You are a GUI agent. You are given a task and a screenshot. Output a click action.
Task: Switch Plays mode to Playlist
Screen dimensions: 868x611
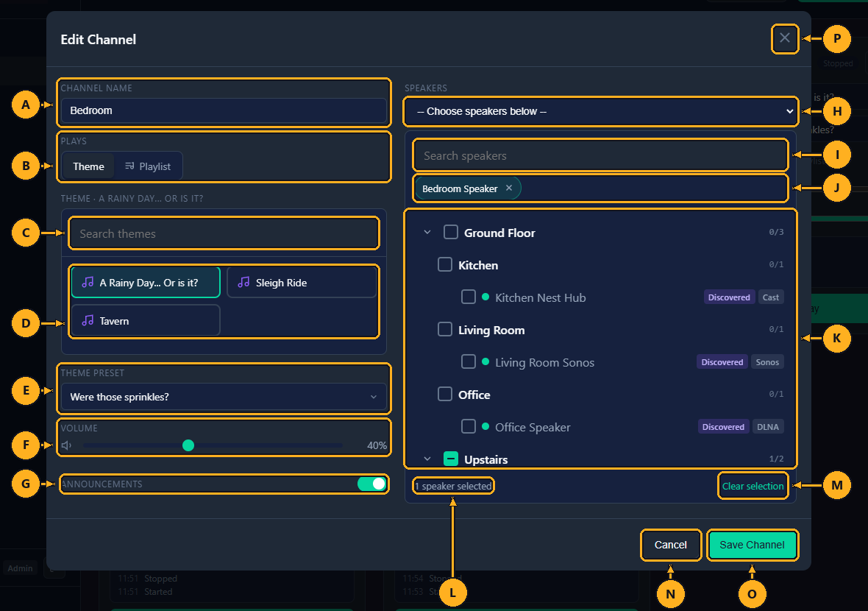click(x=148, y=166)
